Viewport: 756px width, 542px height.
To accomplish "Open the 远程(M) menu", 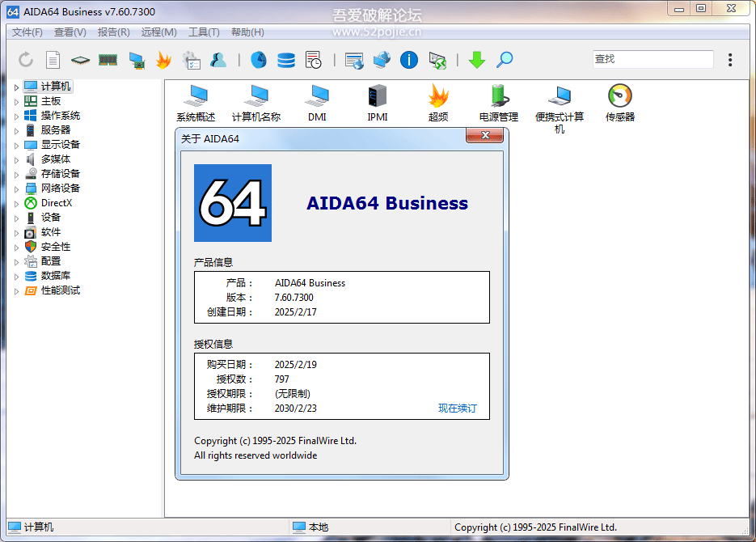I will 158,32.
